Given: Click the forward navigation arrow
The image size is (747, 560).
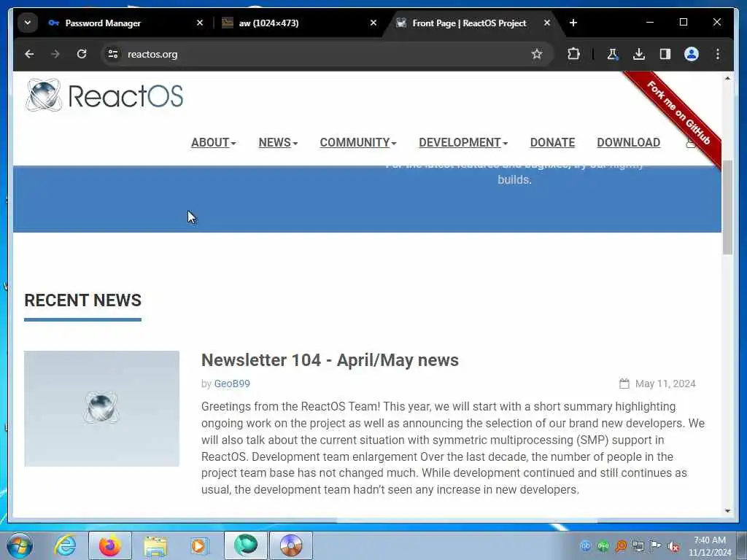Looking at the screenshot, I should coord(55,54).
